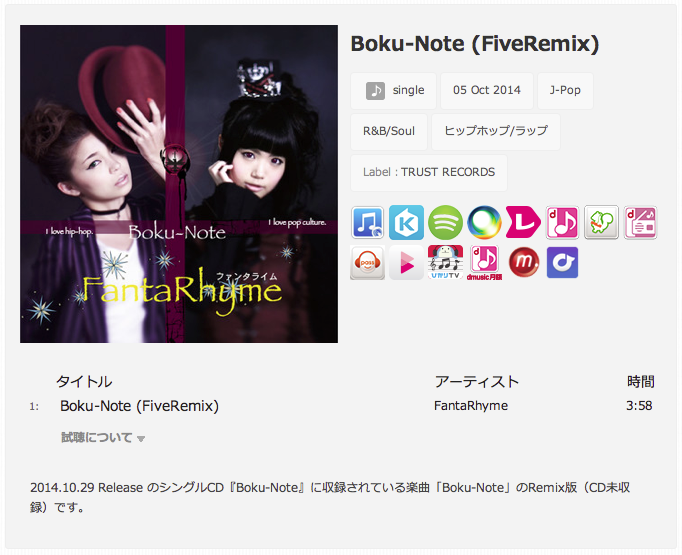682x555 pixels.
Task: Open the LINE MUSIC pink L icon
Action: pyautogui.click(x=523, y=223)
